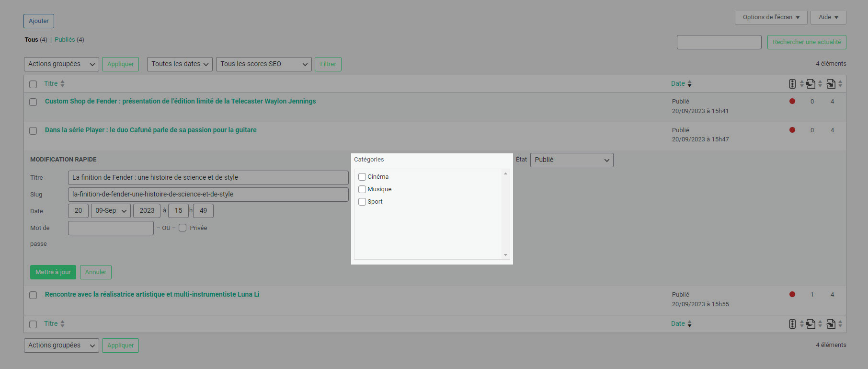868x369 pixels.
Task: Click the categories list scrollbar down arrow
Action: (505, 255)
